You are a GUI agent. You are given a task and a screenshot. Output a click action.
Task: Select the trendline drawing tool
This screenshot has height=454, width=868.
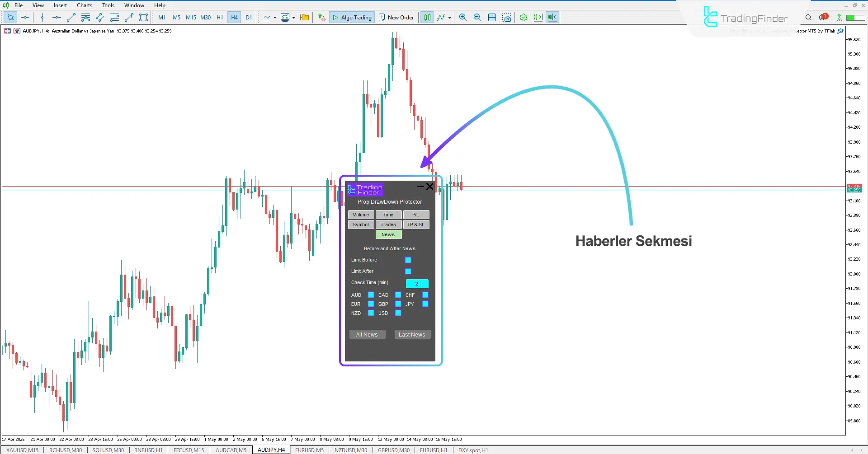71,18
